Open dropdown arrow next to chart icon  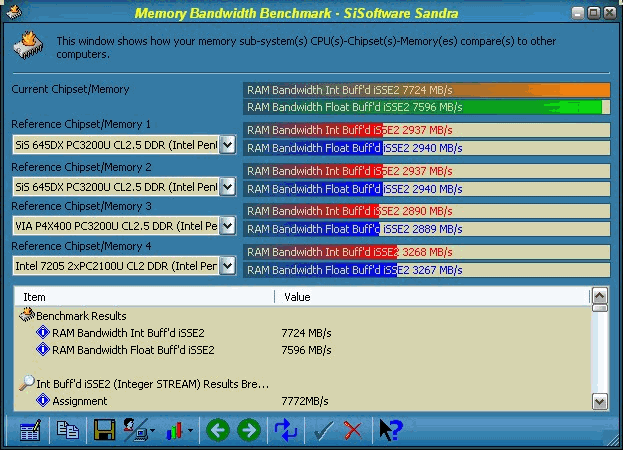coord(190,431)
